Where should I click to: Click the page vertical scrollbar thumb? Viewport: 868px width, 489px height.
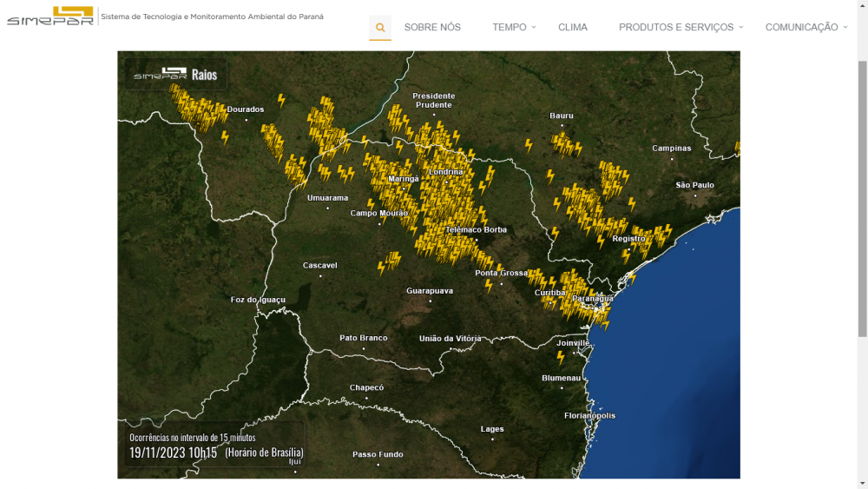click(x=863, y=198)
